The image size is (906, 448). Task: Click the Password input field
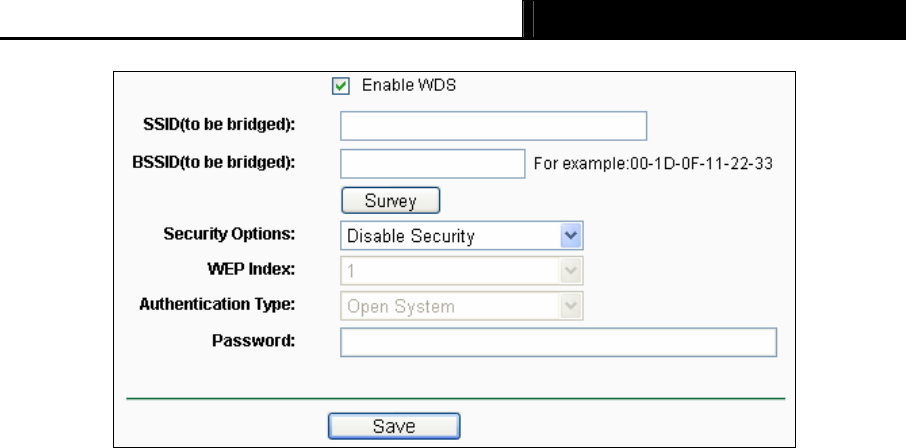coord(558,343)
